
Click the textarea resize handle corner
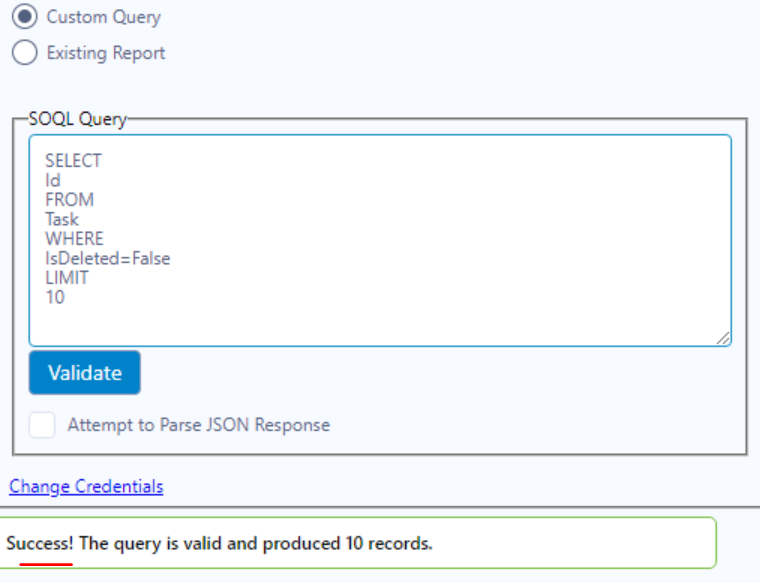723,339
